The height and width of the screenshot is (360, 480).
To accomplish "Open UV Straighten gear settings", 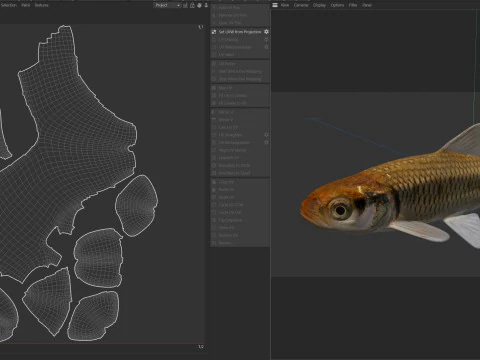I will (266, 135).
